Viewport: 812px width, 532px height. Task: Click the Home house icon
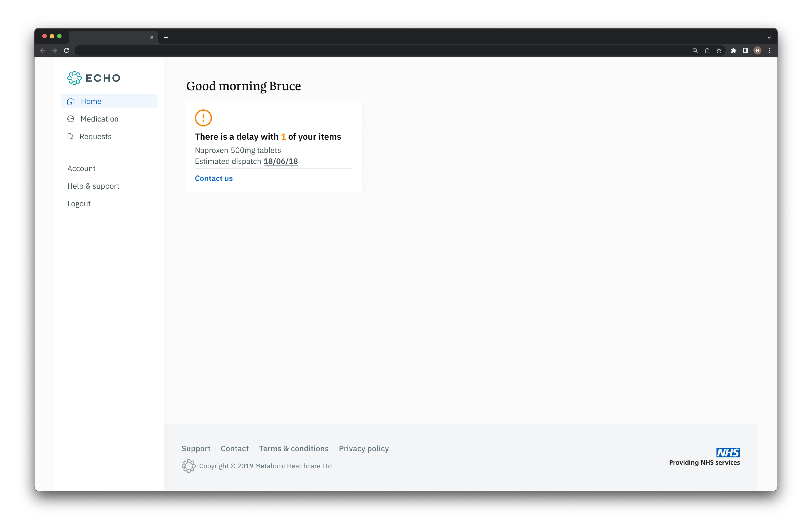coord(71,101)
